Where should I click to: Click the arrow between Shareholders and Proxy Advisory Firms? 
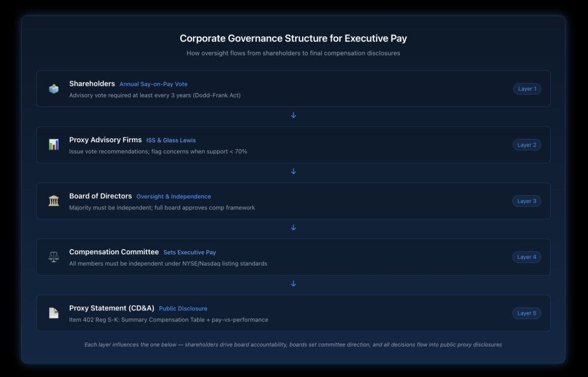click(293, 115)
